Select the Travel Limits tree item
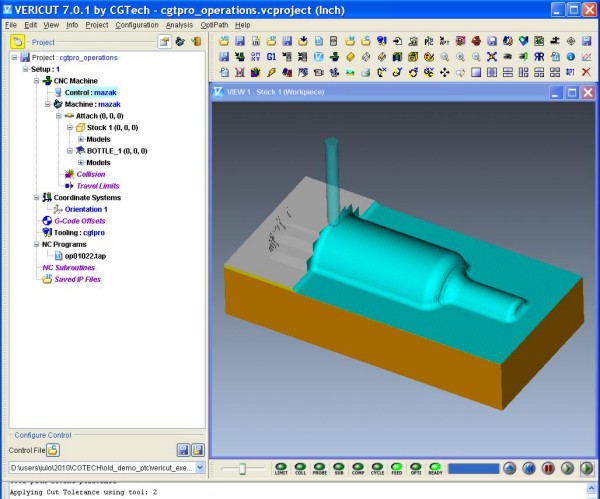The height and width of the screenshot is (499, 600). tap(98, 186)
